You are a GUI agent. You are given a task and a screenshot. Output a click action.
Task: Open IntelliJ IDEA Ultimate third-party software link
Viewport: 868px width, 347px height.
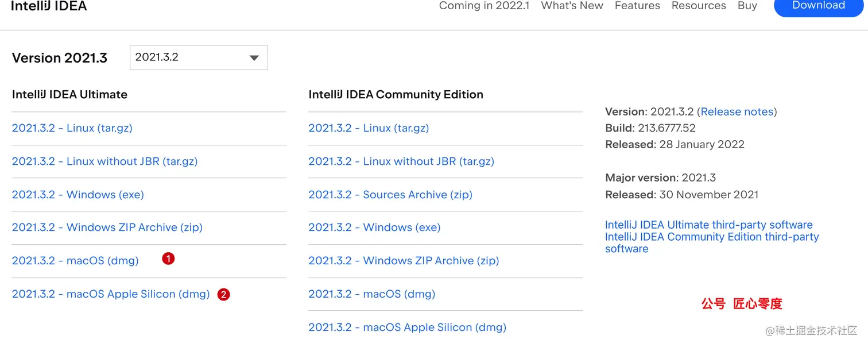pyautogui.click(x=709, y=225)
